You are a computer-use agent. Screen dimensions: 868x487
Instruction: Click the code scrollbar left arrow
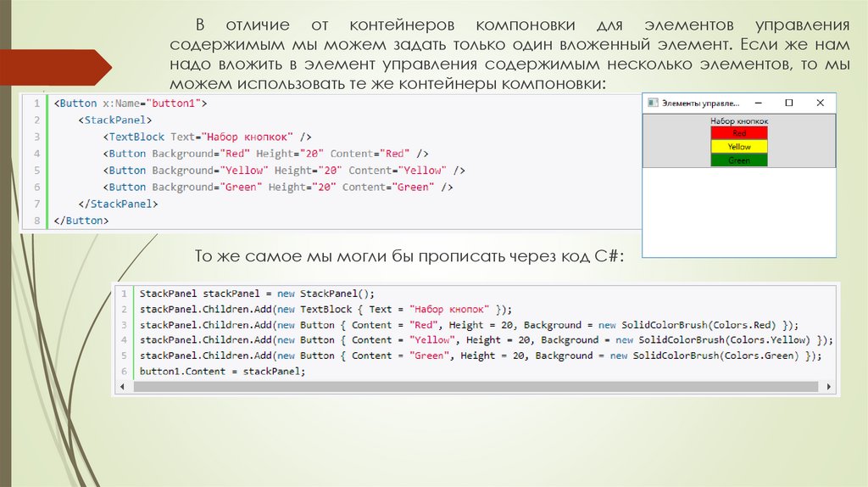click(x=122, y=387)
